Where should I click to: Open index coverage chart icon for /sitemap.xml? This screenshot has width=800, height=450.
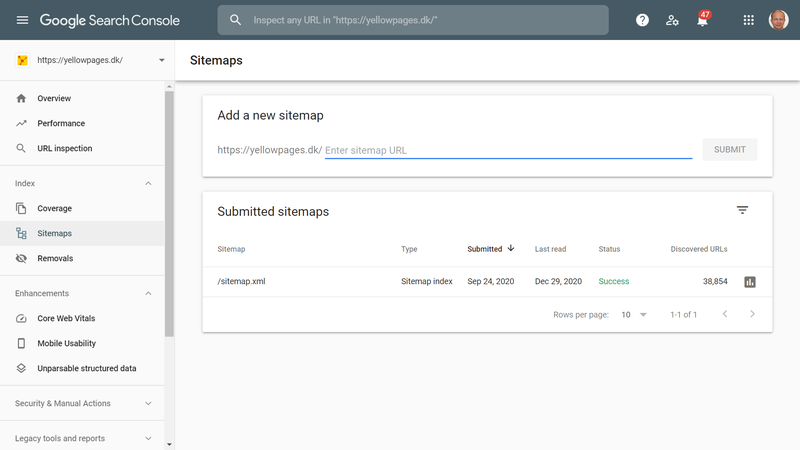(749, 282)
